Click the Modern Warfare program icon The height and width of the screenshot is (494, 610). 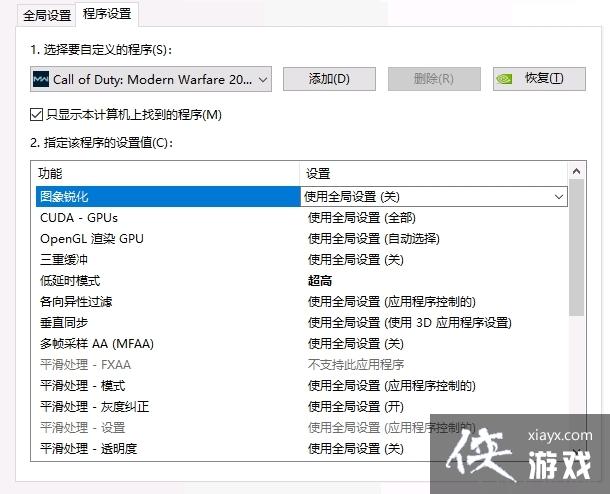tap(40, 79)
